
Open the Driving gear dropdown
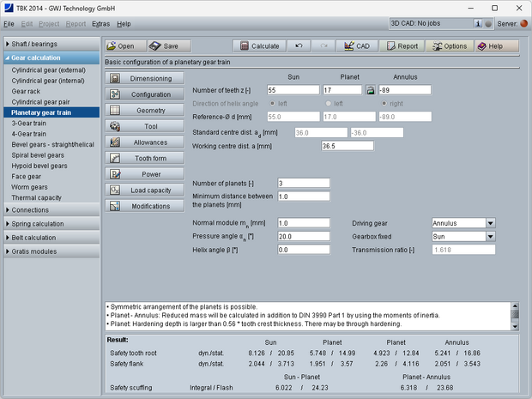(x=490, y=223)
